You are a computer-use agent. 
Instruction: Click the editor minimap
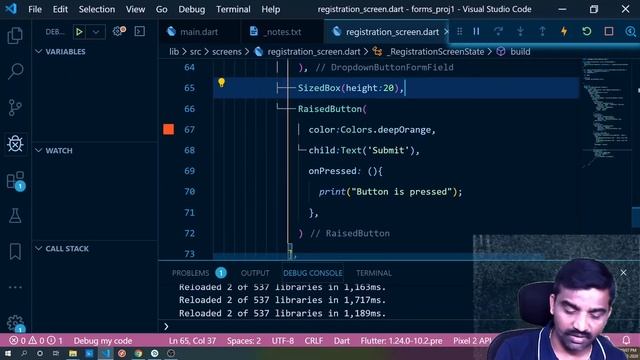[607, 114]
